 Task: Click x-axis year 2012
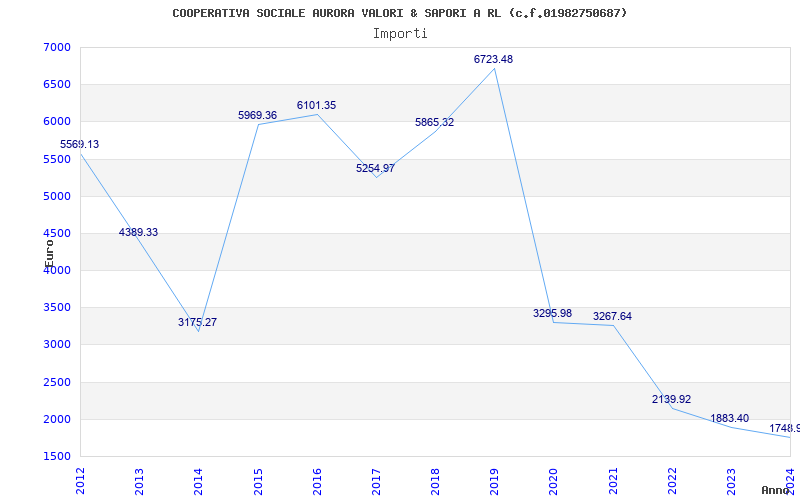pyautogui.click(x=81, y=481)
